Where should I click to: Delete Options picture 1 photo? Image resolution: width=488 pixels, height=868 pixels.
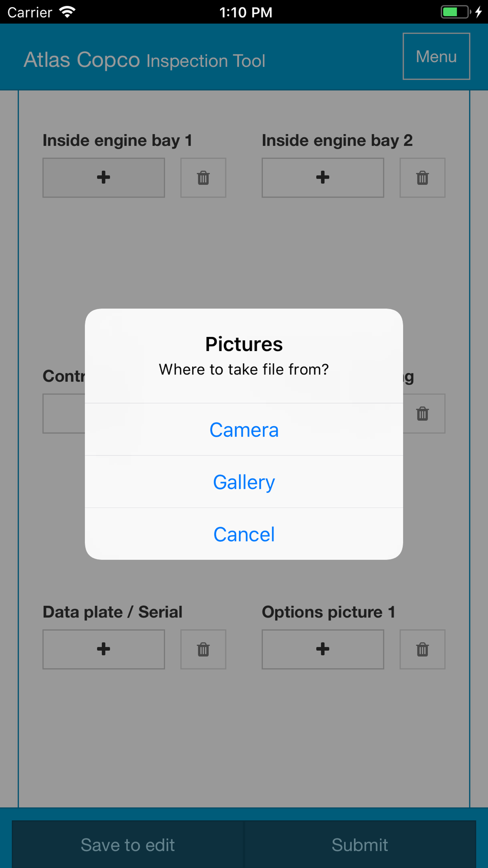(x=422, y=649)
